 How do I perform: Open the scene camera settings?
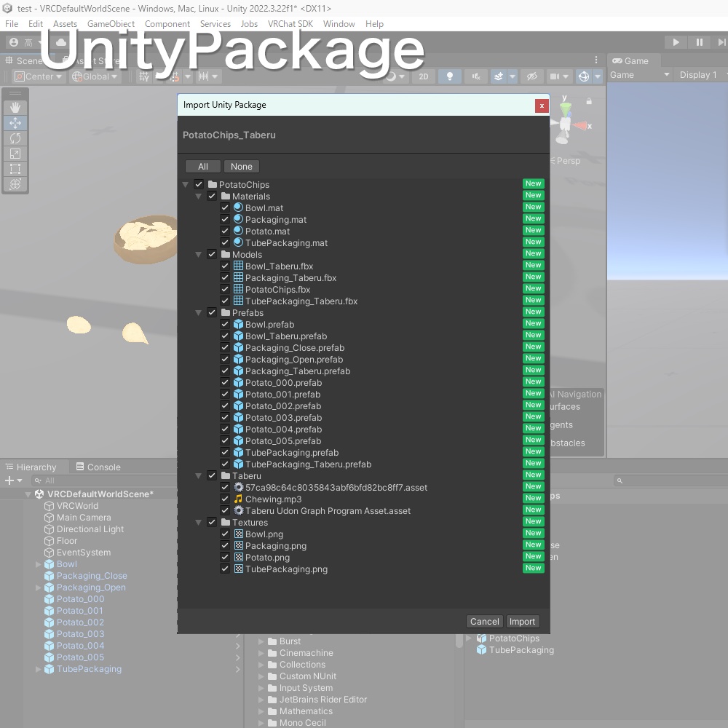pyautogui.click(x=558, y=76)
